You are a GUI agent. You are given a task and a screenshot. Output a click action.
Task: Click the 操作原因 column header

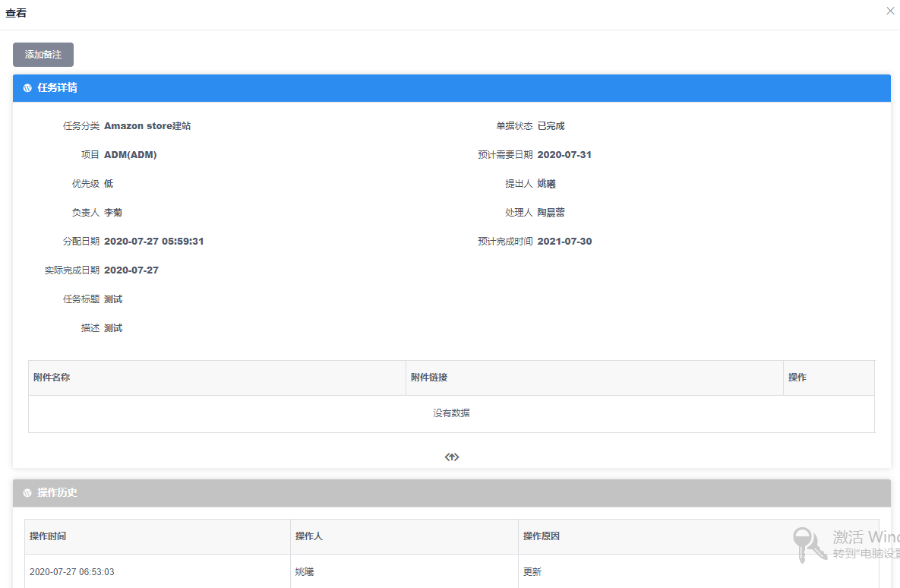699,536
